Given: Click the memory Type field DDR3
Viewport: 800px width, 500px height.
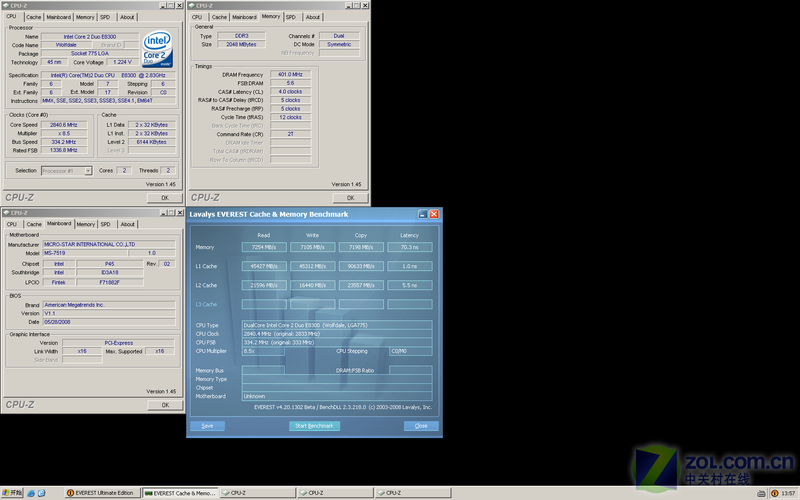Looking at the screenshot, I should coord(241,36).
